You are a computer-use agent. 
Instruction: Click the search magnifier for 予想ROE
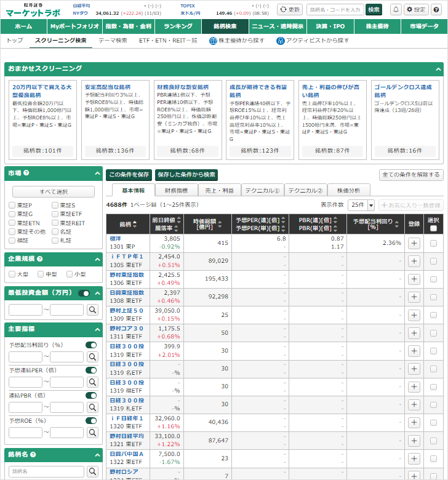[x=92, y=433]
